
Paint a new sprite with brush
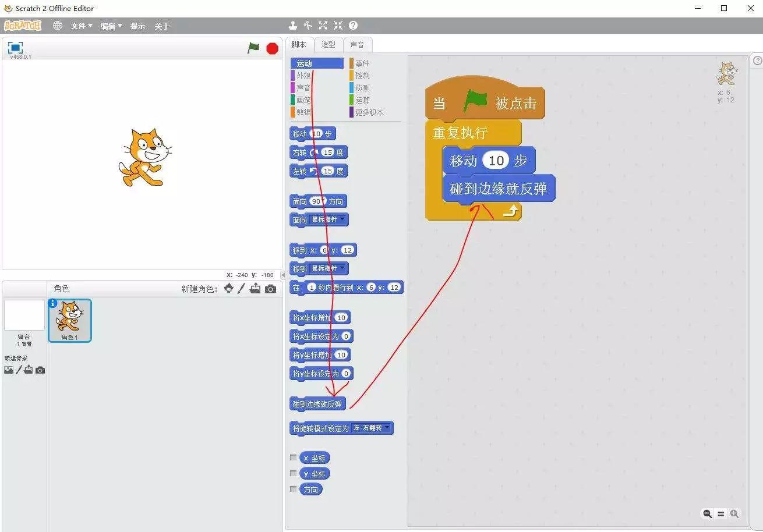coord(241,288)
